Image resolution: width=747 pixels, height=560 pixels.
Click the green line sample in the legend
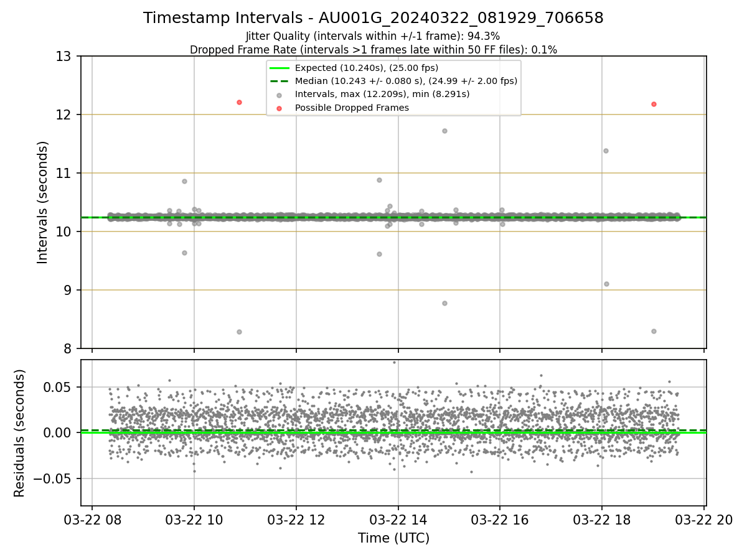(x=280, y=68)
